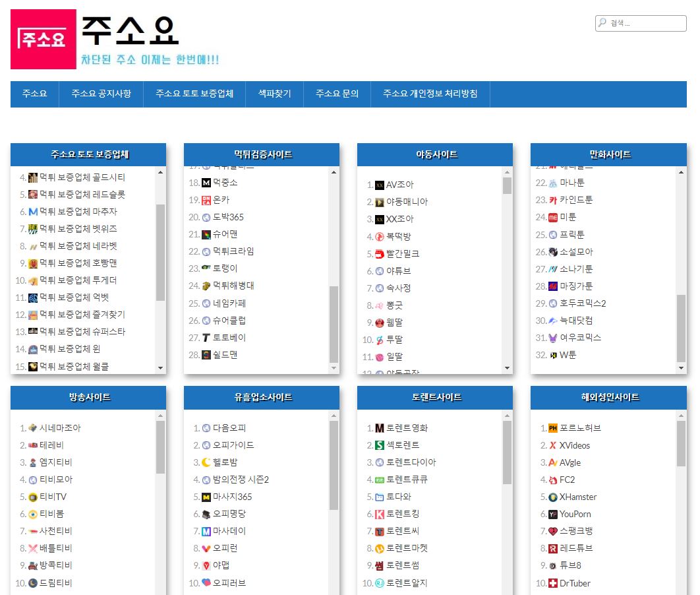Open 주소요 토토 보증업체 menu

(194, 94)
